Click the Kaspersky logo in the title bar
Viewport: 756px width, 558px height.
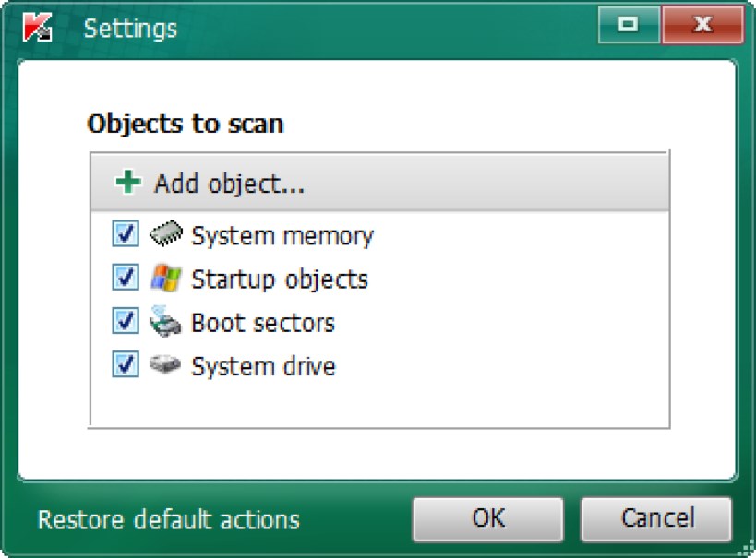[37, 27]
